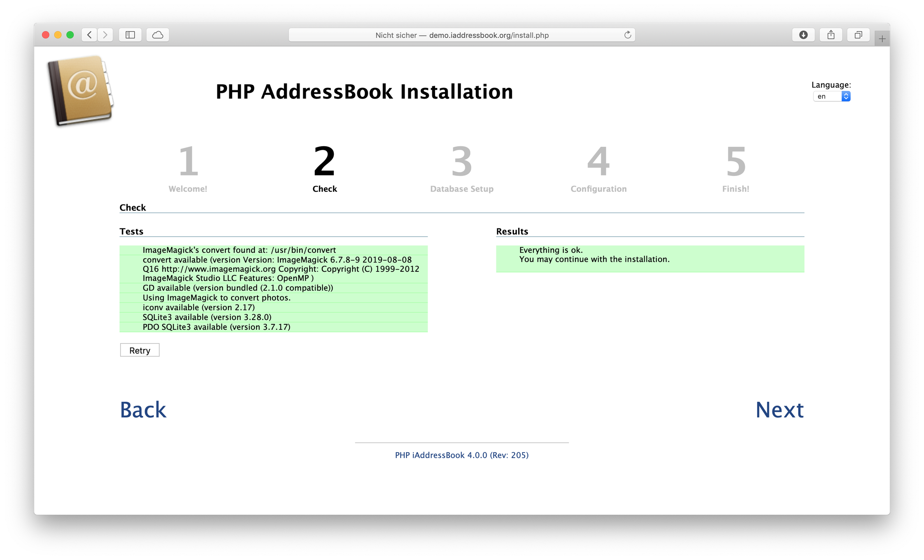Go back in Safari history

(89, 35)
